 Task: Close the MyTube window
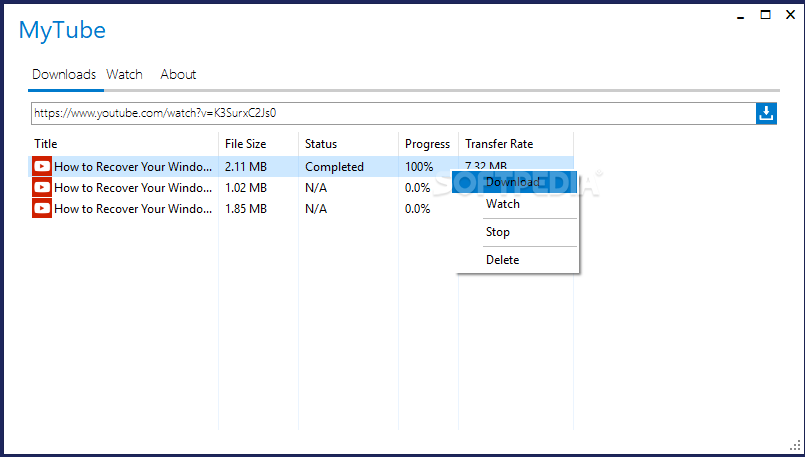791,15
